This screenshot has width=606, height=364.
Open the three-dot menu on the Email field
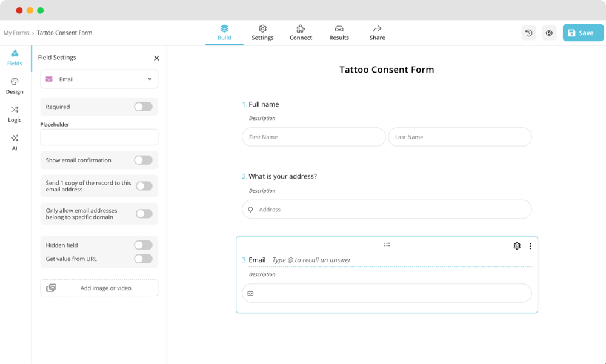[530, 246]
